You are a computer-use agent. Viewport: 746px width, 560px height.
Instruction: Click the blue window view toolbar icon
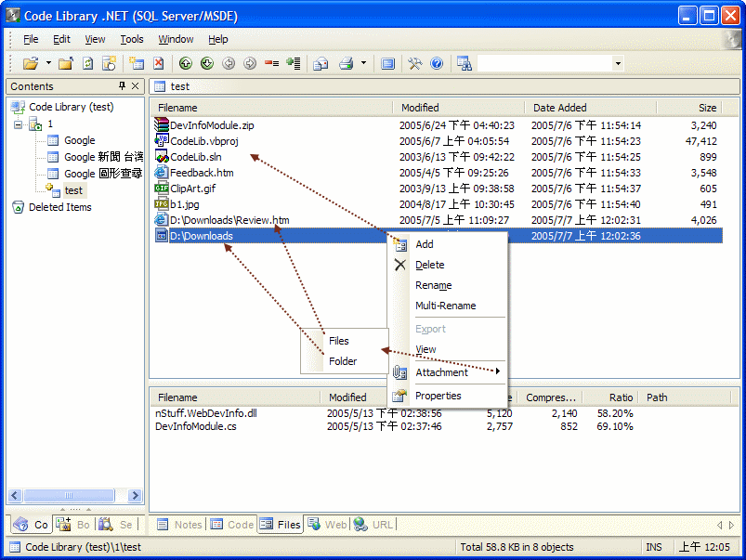387,63
